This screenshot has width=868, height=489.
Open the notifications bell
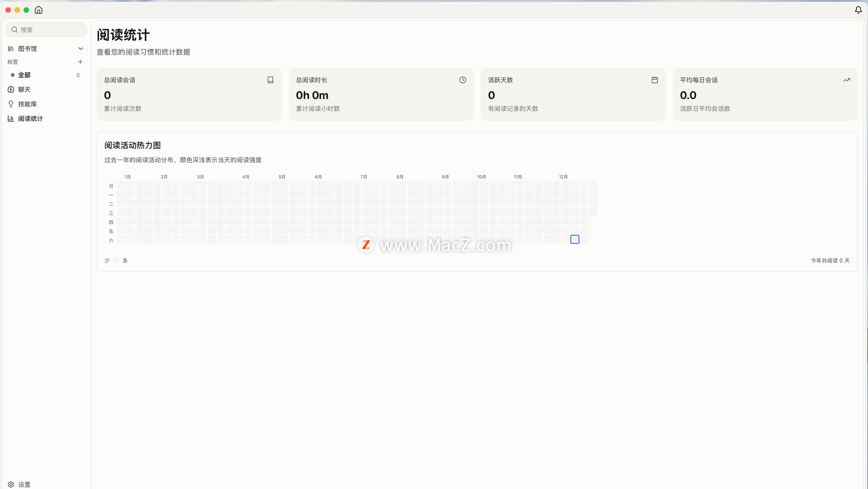[x=858, y=10]
